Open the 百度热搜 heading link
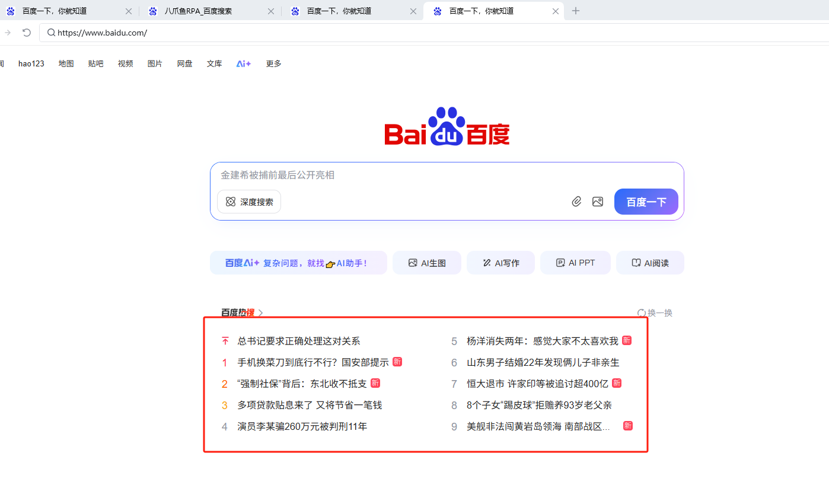Image resolution: width=829 pixels, height=504 pixels. 243,312
